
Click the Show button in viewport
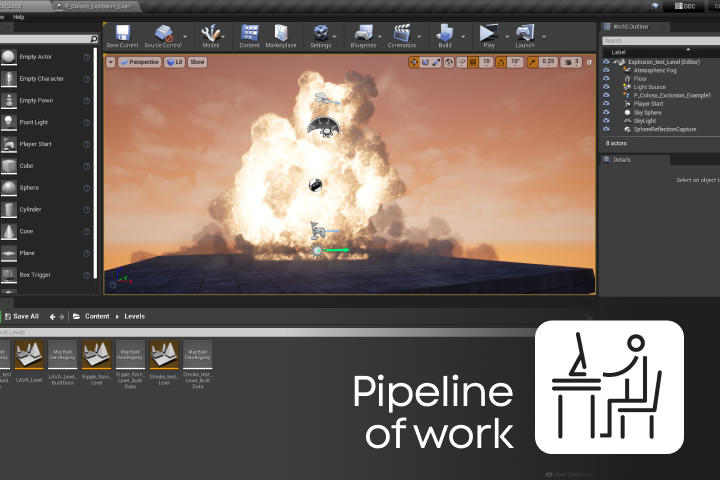click(197, 62)
